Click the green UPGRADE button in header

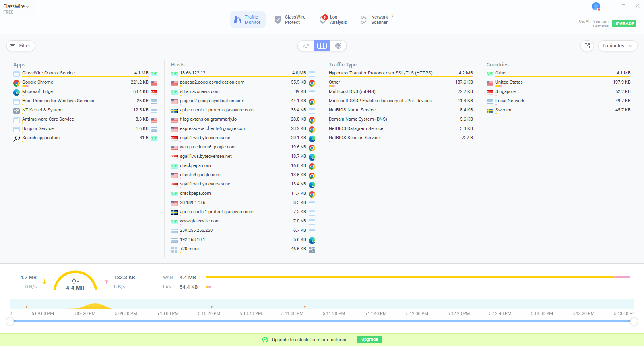click(x=624, y=24)
